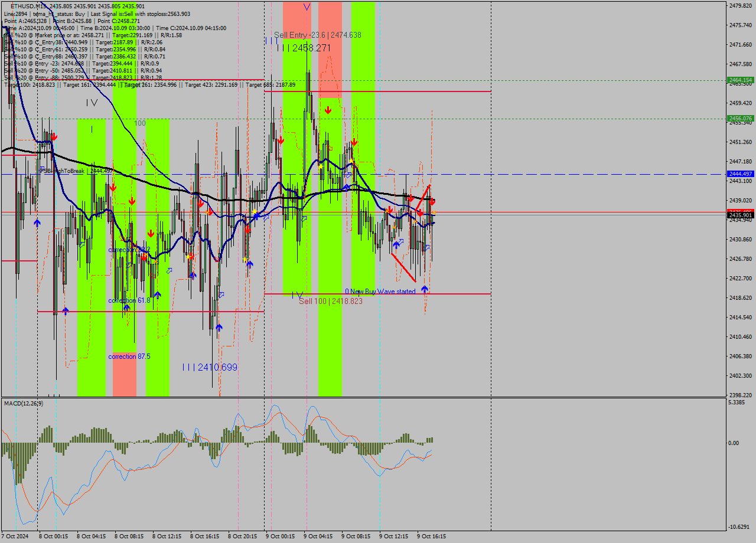Click the MACD(12,26,9) indicator label
The image size is (756, 543).
click(24, 403)
